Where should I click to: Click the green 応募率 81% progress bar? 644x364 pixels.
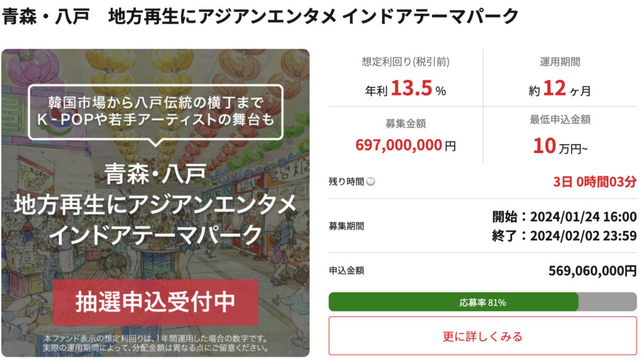pos(453,302)
